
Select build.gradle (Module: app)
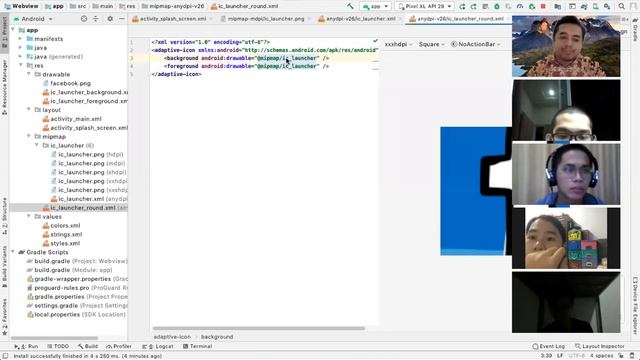point(69,270)
